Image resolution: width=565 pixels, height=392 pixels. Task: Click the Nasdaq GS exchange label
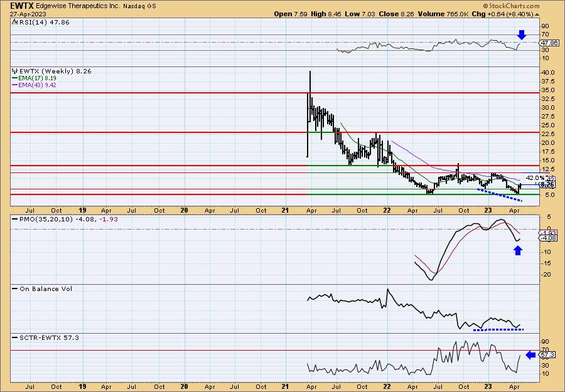tap(140, 6)
